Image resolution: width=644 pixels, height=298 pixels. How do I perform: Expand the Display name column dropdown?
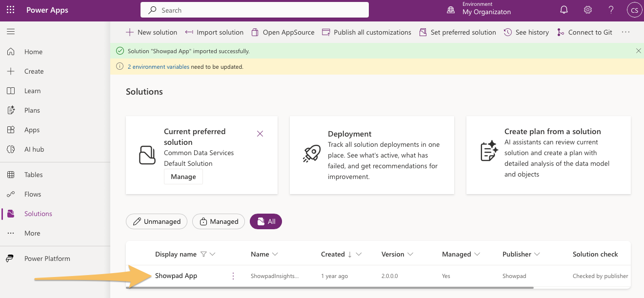click(213, 254)
